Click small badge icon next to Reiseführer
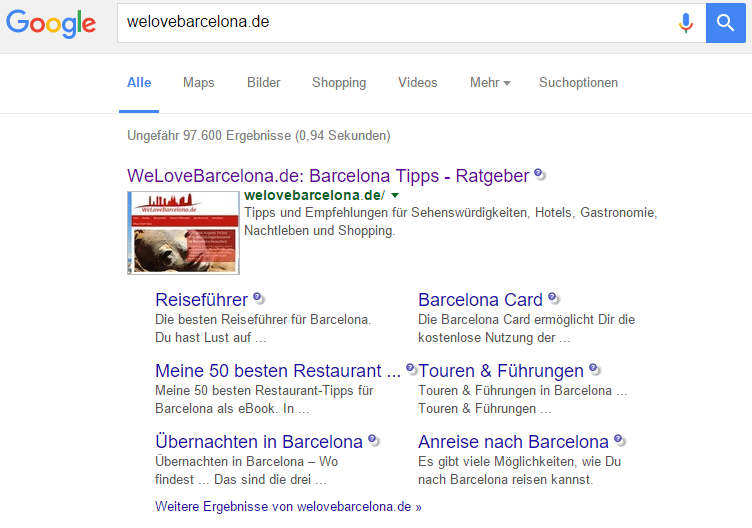This screenshot has height=528, width=752. tap(259, 298)
